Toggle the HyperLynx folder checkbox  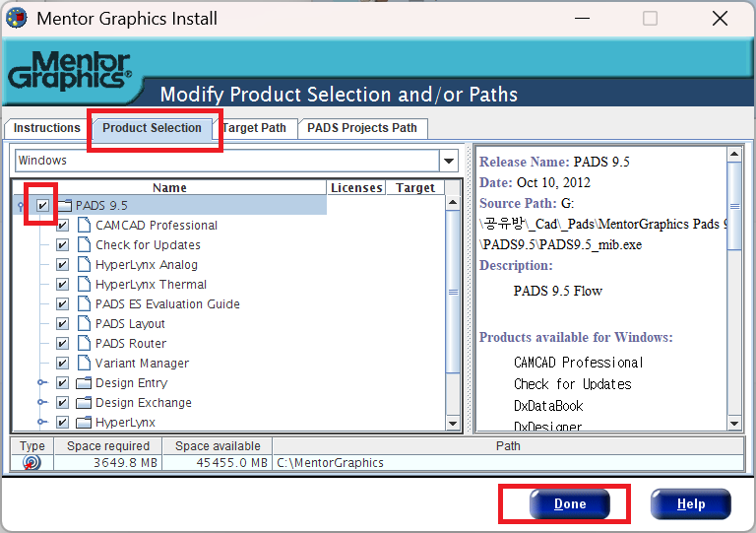pos(62,422)
